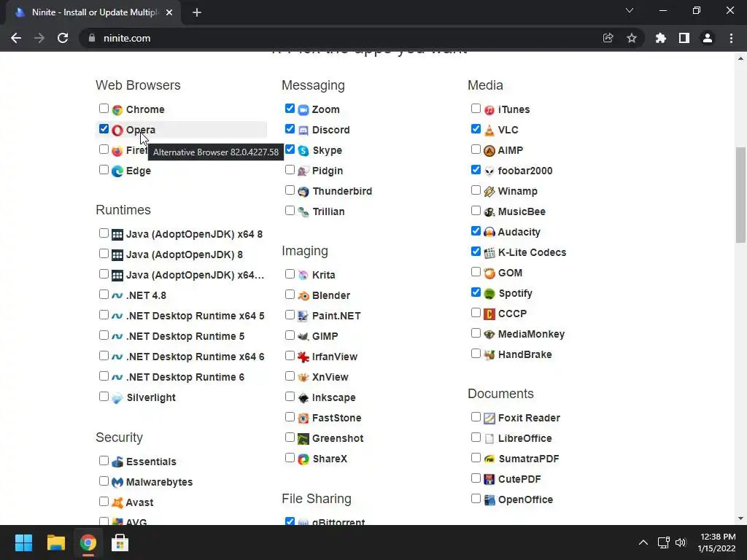Open the Windows Start menu
This screenshot has height=560, width=747.
(23, 542)
